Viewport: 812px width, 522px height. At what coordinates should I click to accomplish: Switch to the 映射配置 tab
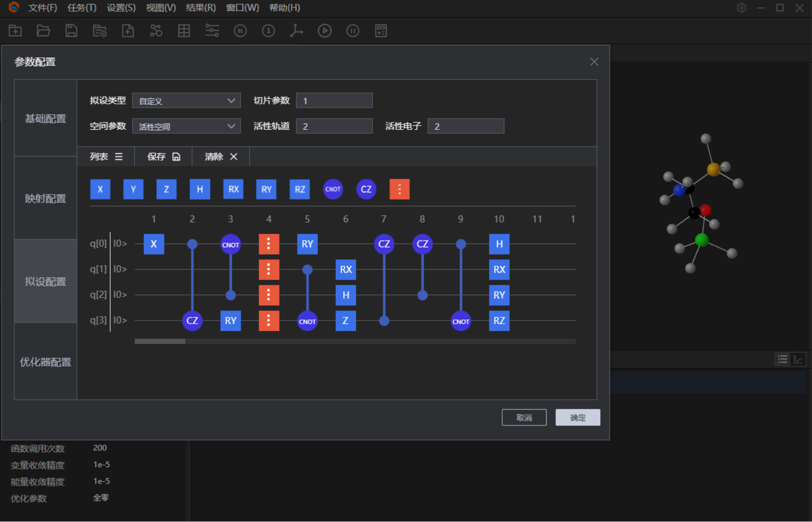pos(45,198)
